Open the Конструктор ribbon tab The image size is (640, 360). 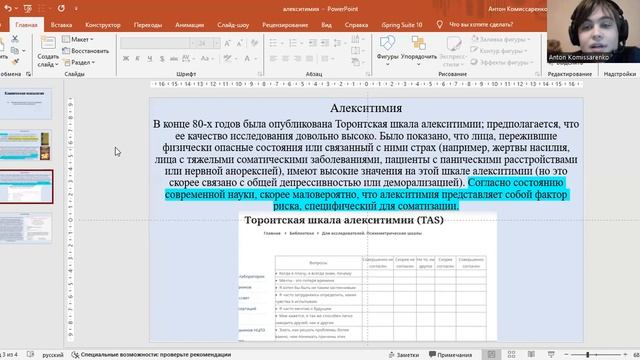click(x=103, y=25)
